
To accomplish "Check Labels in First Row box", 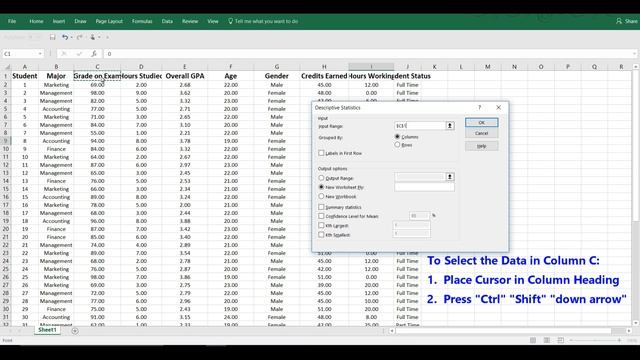I will (321, 153).
